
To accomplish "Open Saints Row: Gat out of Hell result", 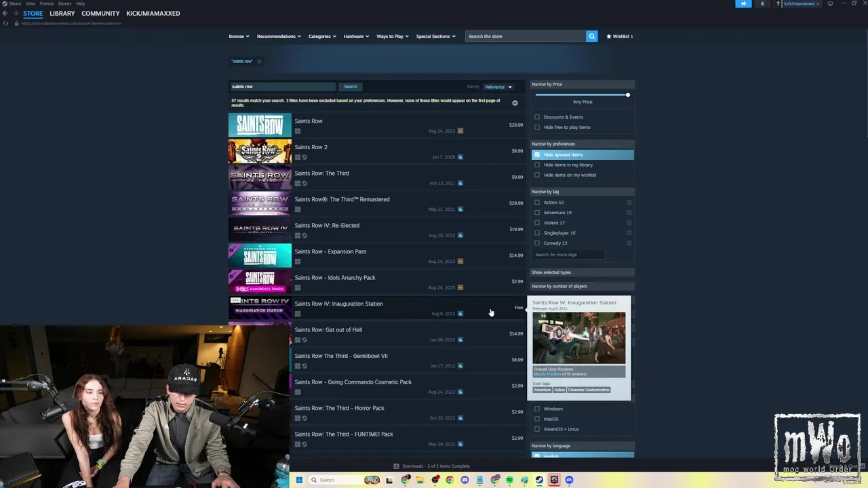I will click(x=376, y=335).
